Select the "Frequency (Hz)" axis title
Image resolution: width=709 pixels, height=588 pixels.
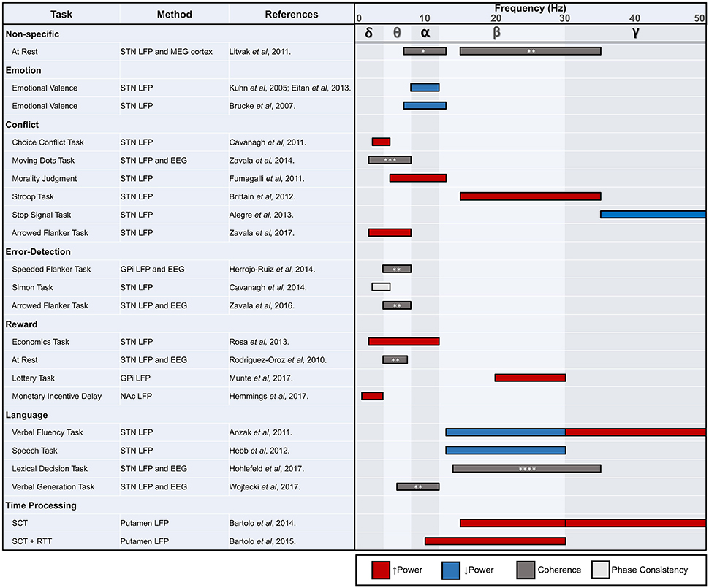(530, 8)
